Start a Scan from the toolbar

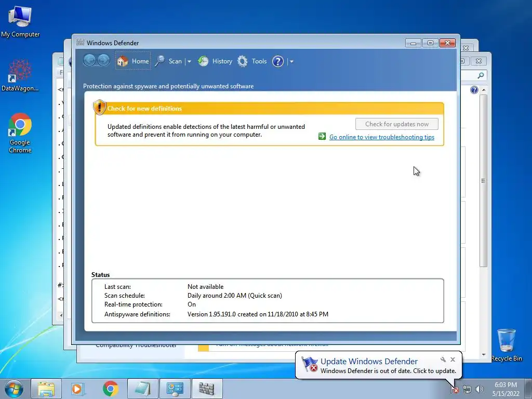click(175, 61)
